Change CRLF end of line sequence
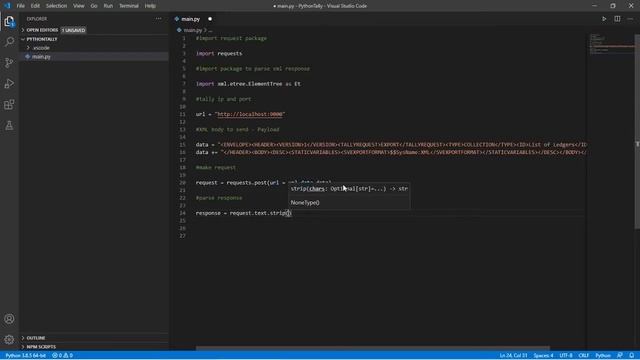The height and width of the screenshot is (360, 640). coord(584,356)
